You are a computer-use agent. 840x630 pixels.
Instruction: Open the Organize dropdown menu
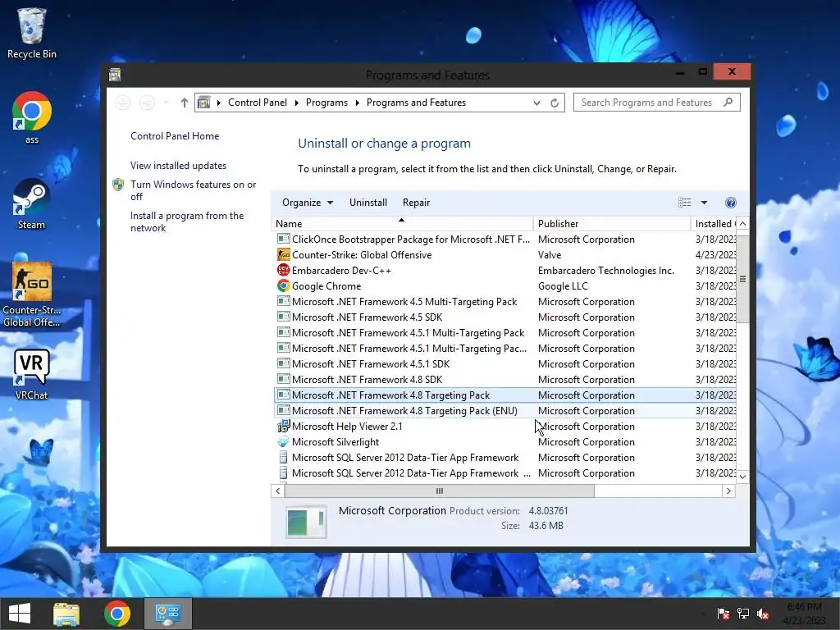coord(308,203)
